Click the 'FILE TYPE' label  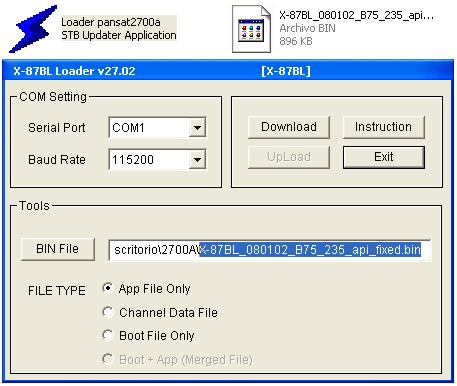pyautogui.click(x=57, y=291)
